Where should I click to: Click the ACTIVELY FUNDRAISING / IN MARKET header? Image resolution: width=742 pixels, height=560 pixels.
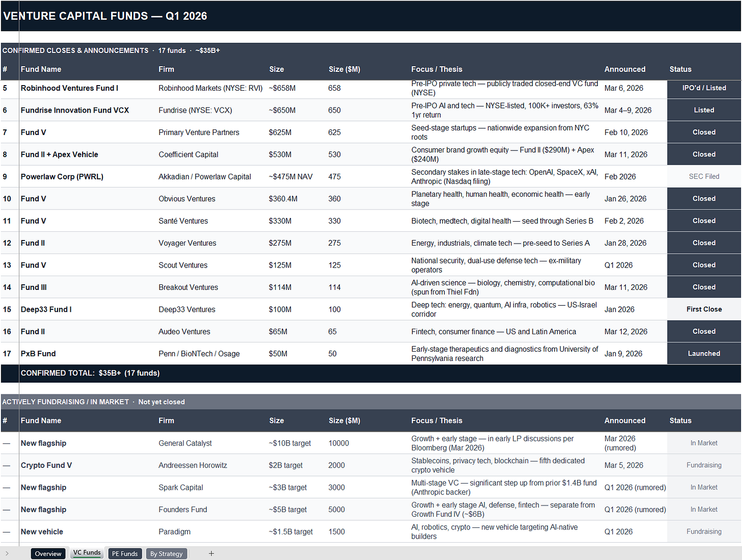[x=370, y=402]
